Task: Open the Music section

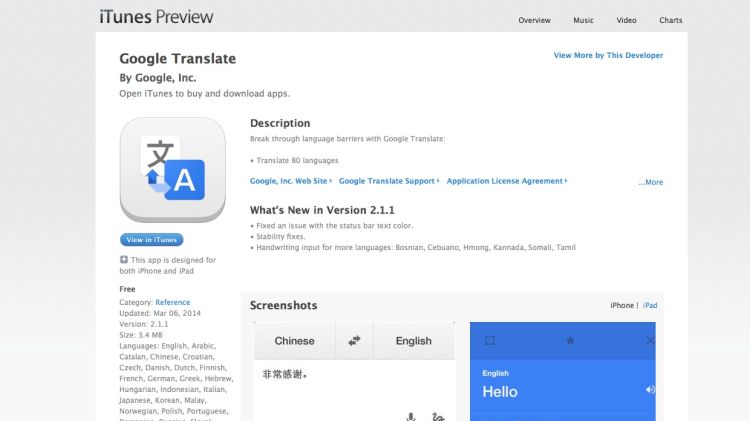Action: (x=583, y=20)
